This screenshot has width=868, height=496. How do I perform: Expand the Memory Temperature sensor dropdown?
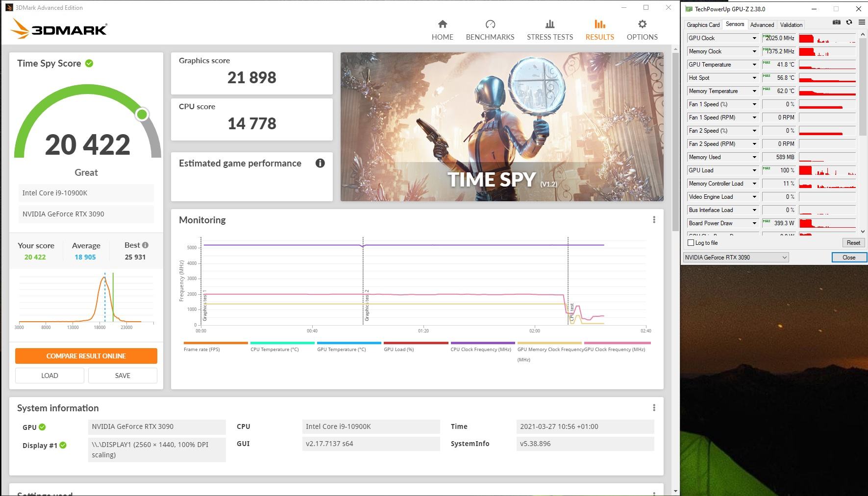click(x=754, y=91)
